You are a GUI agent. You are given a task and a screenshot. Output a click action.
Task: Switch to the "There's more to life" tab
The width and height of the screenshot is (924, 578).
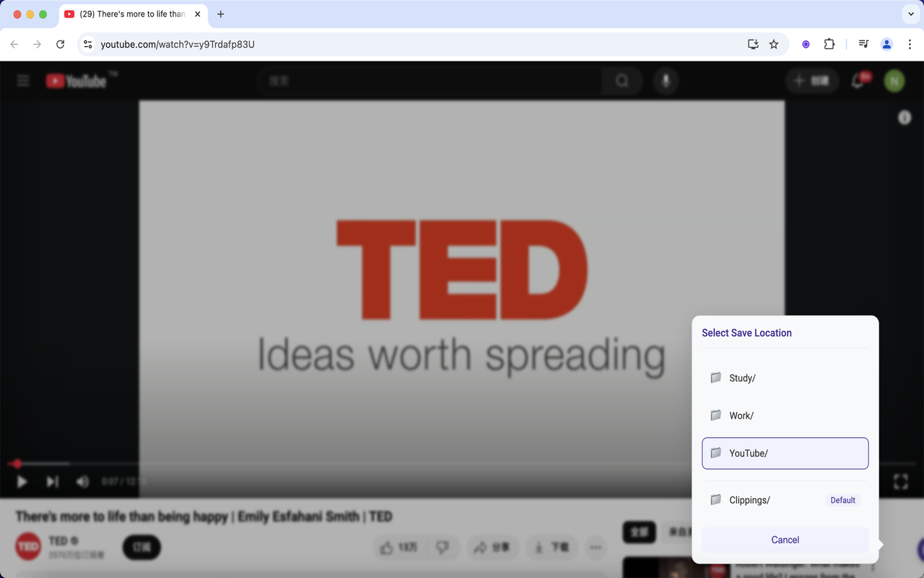point(134,14)
